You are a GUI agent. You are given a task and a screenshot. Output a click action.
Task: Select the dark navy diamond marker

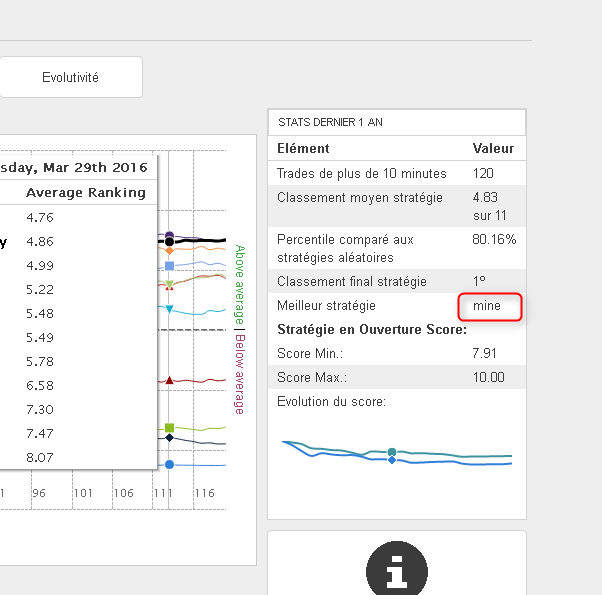(169, 438)
